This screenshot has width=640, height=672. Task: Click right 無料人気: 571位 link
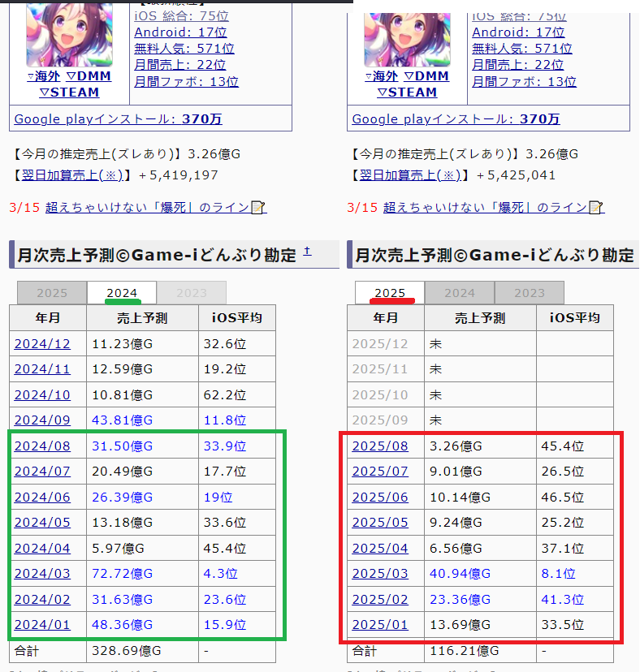522,49
